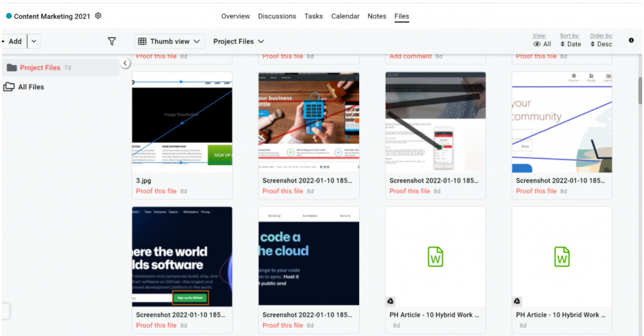Click the Content Marketing 2021 project title

(52, 16)
